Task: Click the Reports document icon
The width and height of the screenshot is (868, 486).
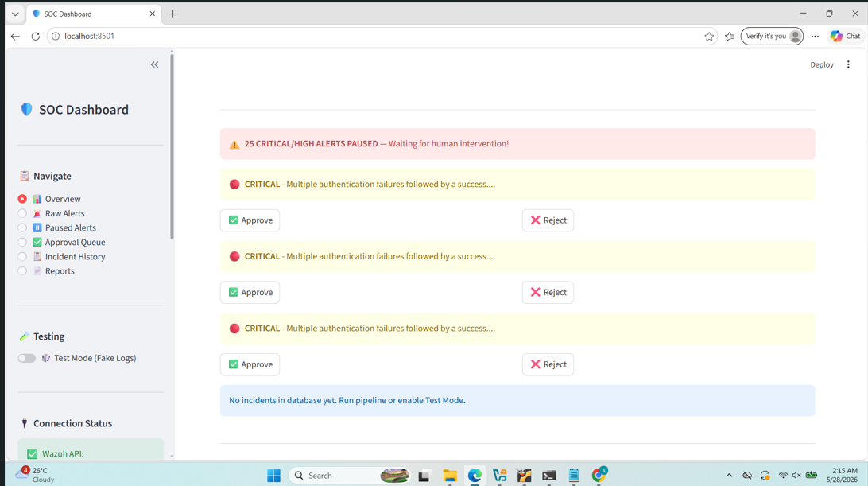Action: coord(37,271)
